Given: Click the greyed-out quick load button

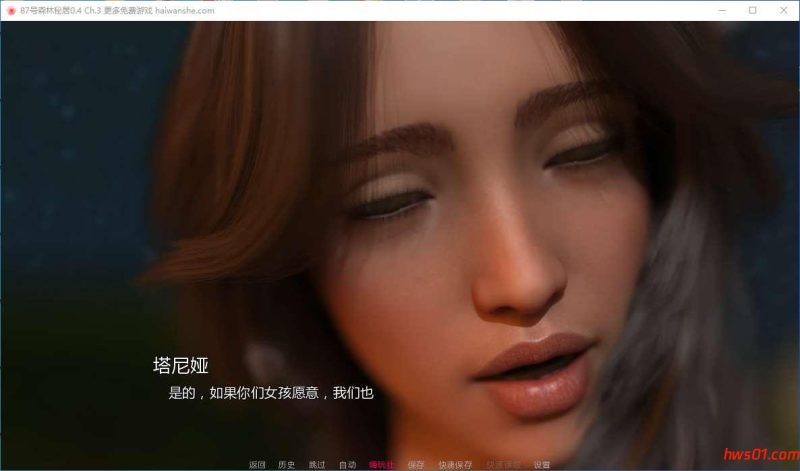Looking at the screenshot, I should (x=503, y=464).
